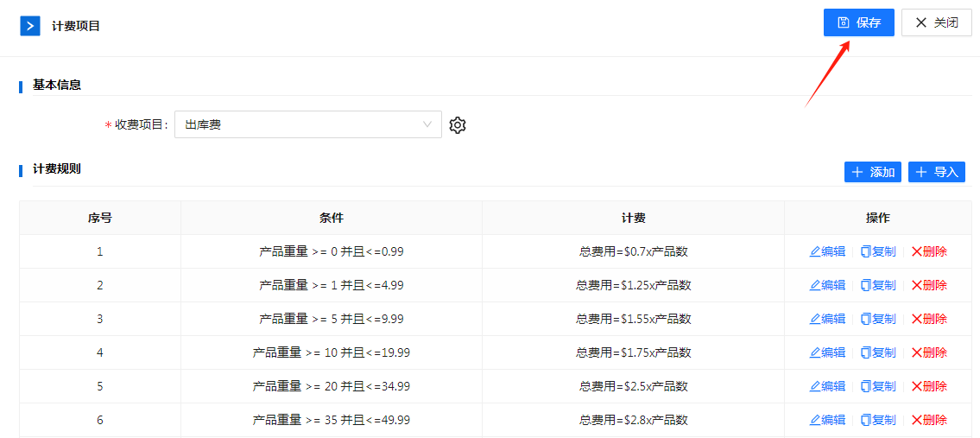The height and width of the screenshot is (438, 980).
Task: Select the 计费 column header
Action: pyautogui.click(x=633, y=218)
